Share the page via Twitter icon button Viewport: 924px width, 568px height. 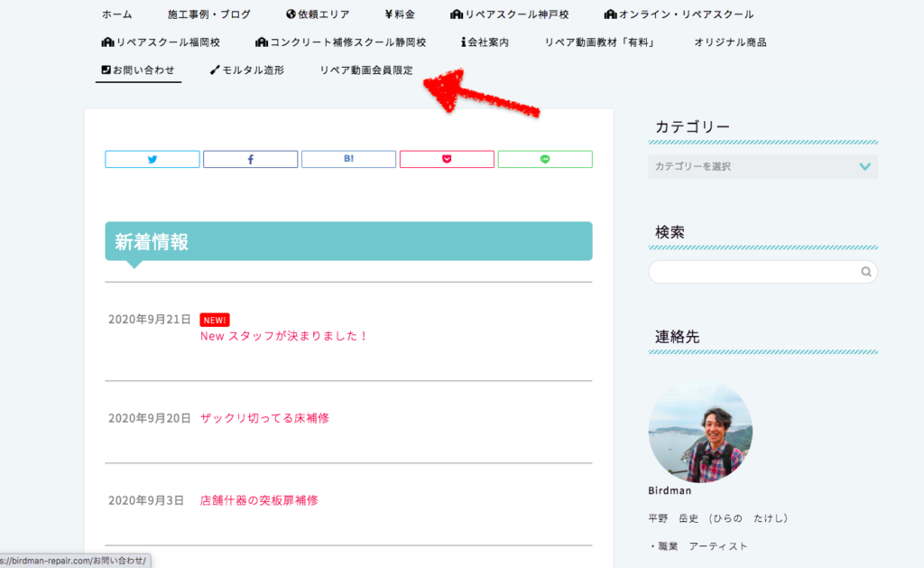click(x=152, y=159)
